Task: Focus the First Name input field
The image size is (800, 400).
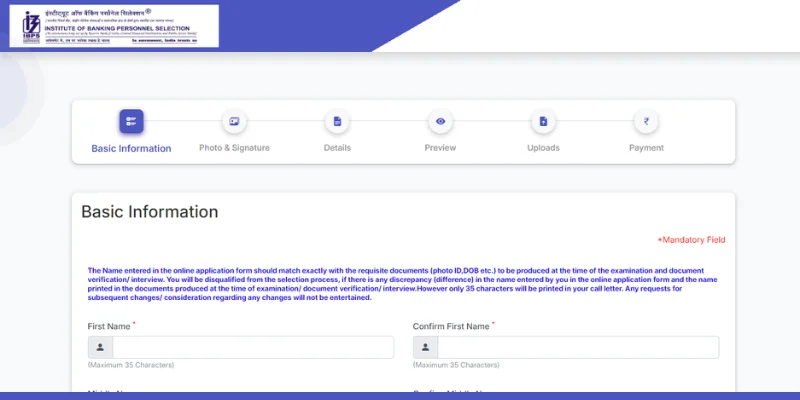Action: click(x=252, y=347)
